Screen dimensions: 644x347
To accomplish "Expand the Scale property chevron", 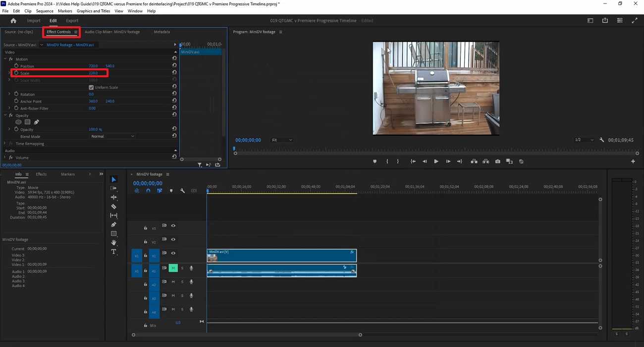I will pyautogui.click(x=9, y=73).
